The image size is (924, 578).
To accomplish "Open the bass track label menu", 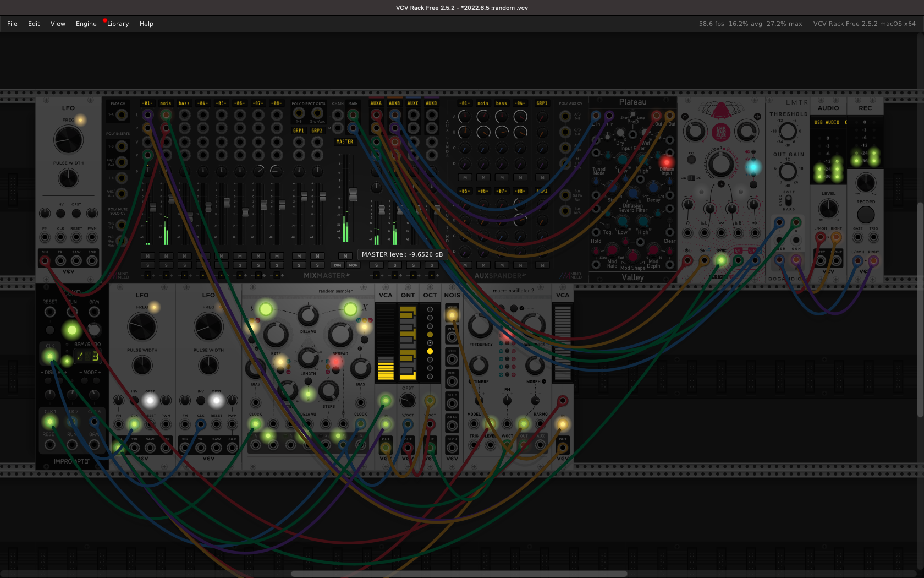I will tap(184, 103).
